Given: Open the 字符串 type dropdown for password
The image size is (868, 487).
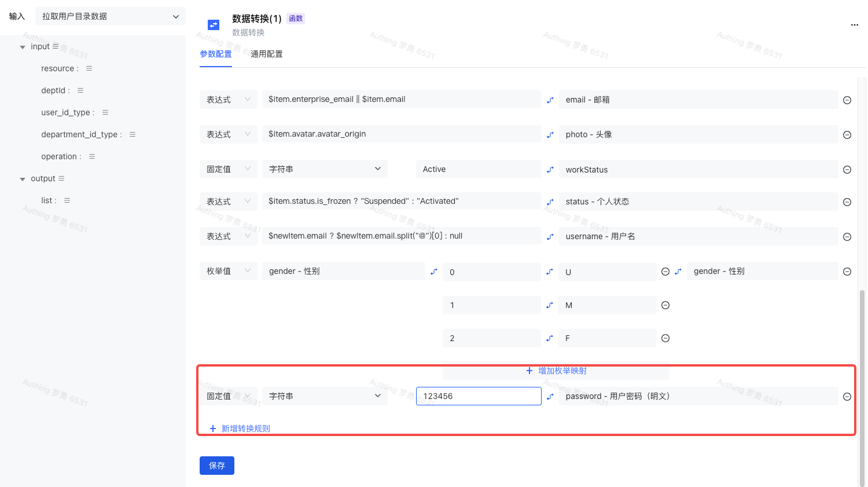Looking at the screenshot, I should [x=325, y=396].
